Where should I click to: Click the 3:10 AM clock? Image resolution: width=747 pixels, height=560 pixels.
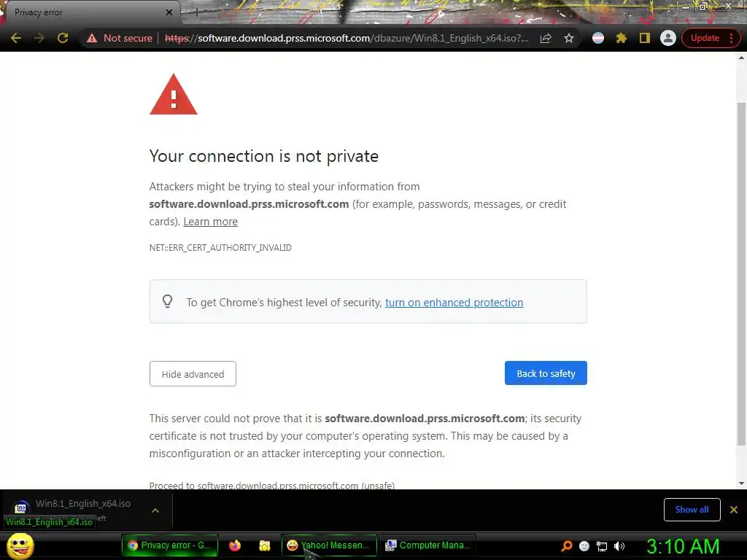pyautogui.click(x=683, y=546)
